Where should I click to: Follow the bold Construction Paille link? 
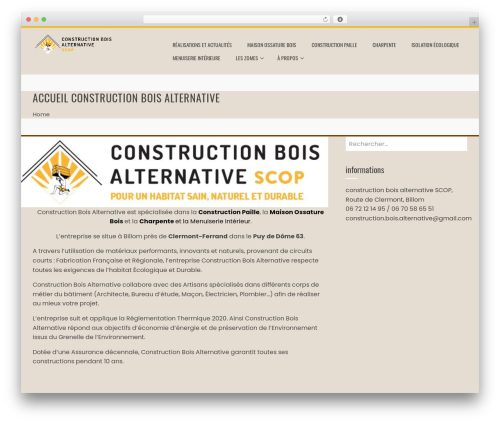pyautogui.click(x=229, y=212)
